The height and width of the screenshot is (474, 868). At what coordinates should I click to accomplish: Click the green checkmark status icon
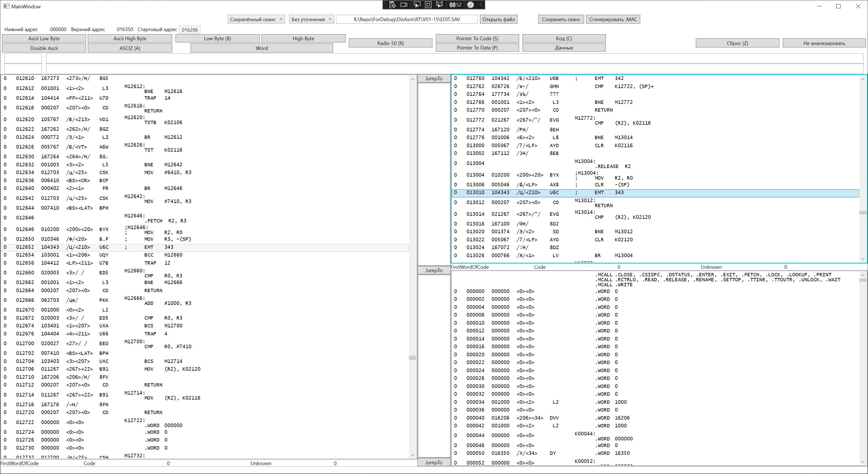coord(471,5)
